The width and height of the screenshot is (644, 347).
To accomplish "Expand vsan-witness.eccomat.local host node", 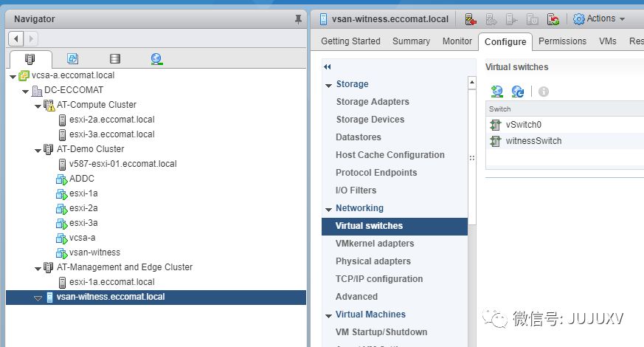I will 38,298.
